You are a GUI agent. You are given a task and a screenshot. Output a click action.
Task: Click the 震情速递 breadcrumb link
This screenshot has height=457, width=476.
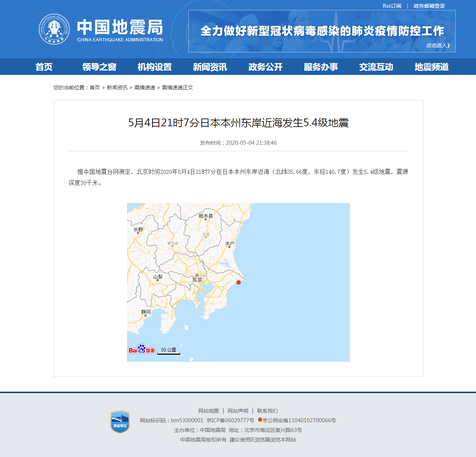144,87
